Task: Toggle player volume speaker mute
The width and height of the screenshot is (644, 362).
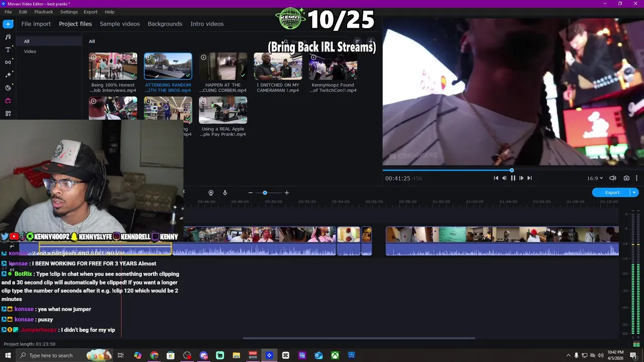Action: [x=613, y=178]
